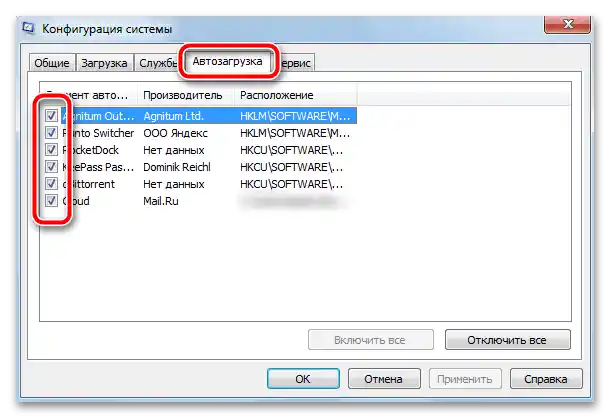This screenshot has height=418, width=610.
Task: Select the ООО Яндекс manufacturer cell
Action: point(175,133)
